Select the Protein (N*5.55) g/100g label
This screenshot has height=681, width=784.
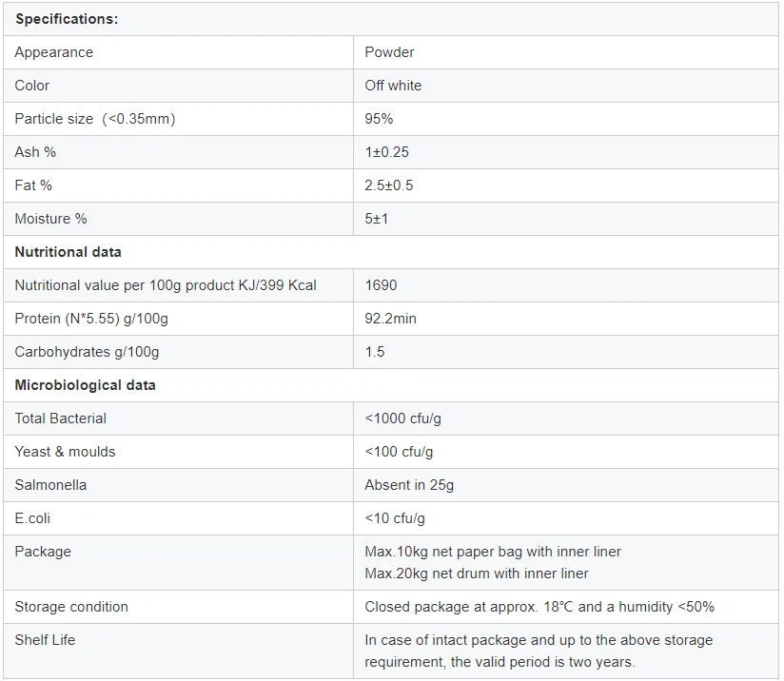click(x=91, y=319)
